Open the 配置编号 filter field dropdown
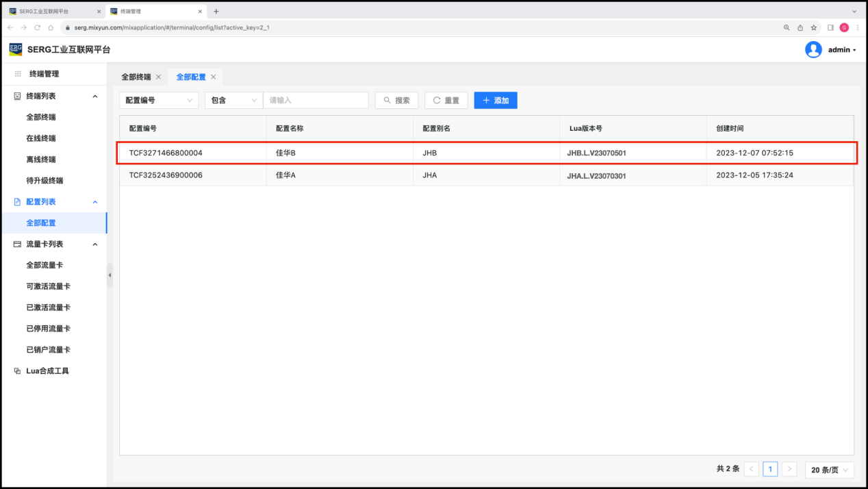The image size is (868, 489). [159, 100]
